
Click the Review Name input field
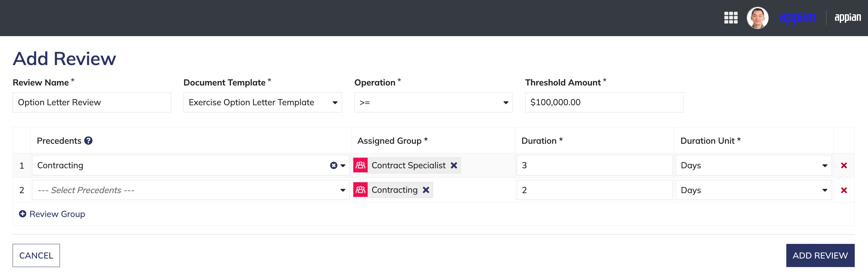click(x=92, y=103)
